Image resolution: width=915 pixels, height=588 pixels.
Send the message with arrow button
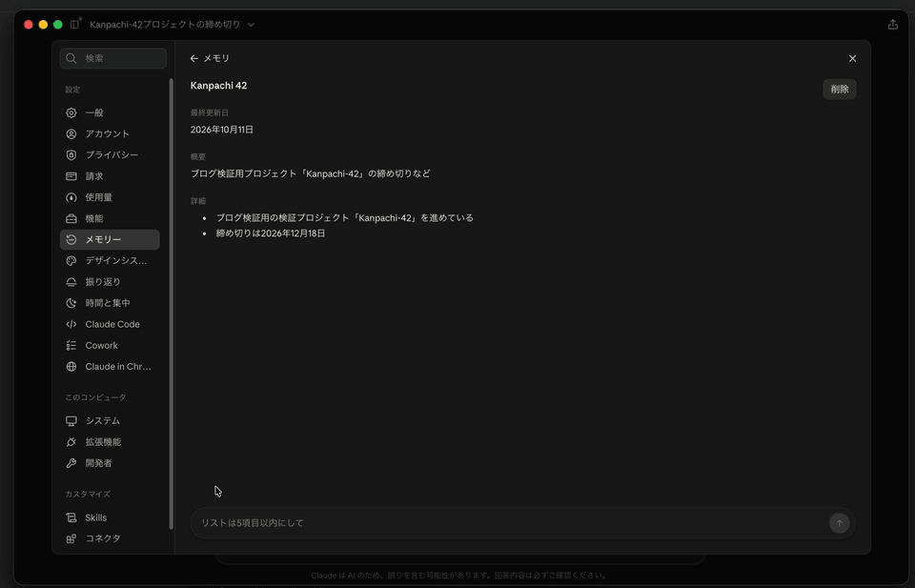coord(839,522)
